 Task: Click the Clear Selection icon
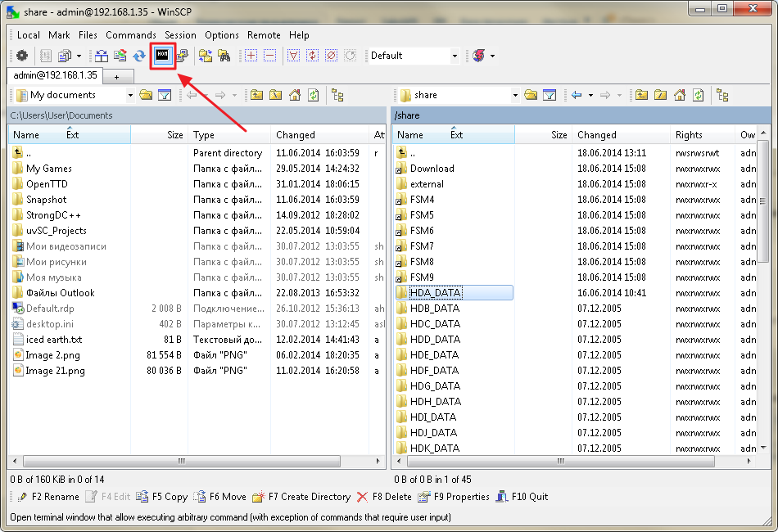332,56
